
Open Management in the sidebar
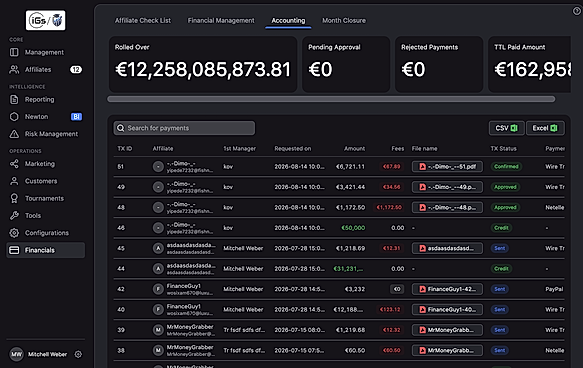45,52
